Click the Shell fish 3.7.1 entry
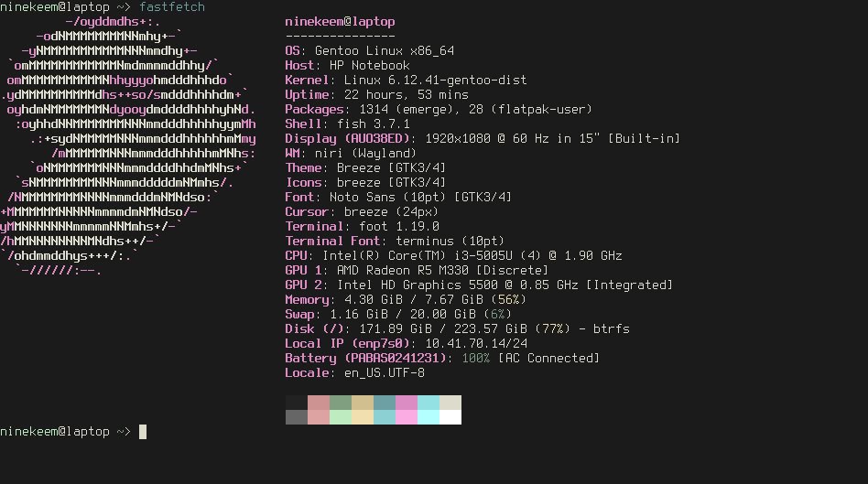 tap(348, 124)
